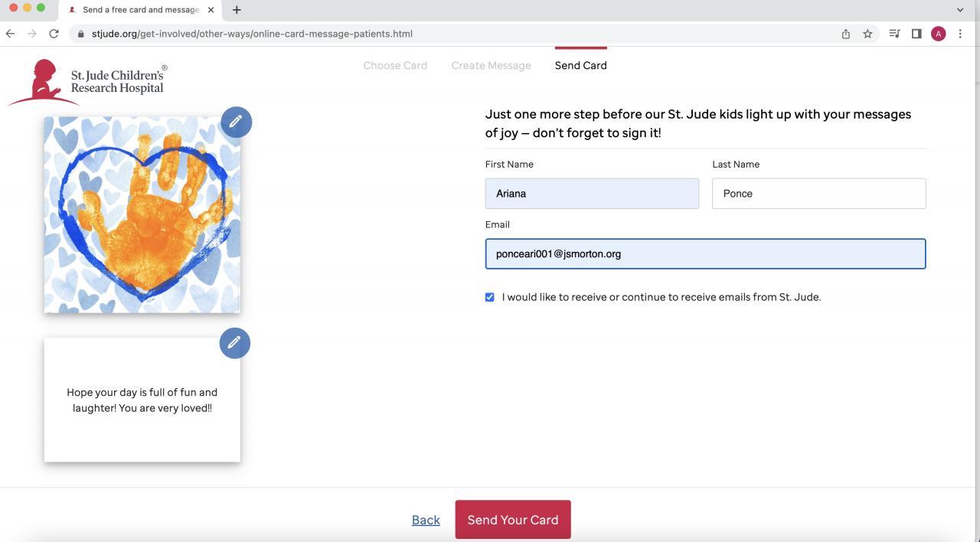
Task: Uncheck receive emails from St. Jude checkbox
Action: (x=490, y=297)
